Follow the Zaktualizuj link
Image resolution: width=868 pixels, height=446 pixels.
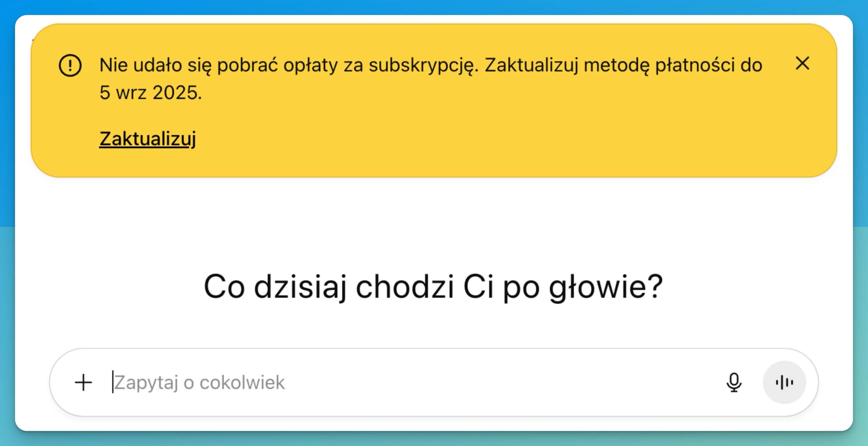point(147,138)
